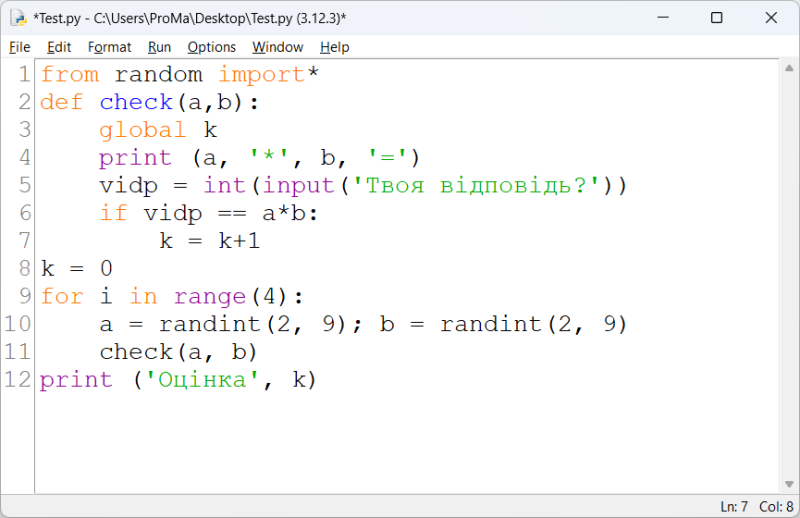Viewport: 800px width, 518px height.
Task: Click the 'Ln: 7' status bar indicator
Action: (734, 506)
